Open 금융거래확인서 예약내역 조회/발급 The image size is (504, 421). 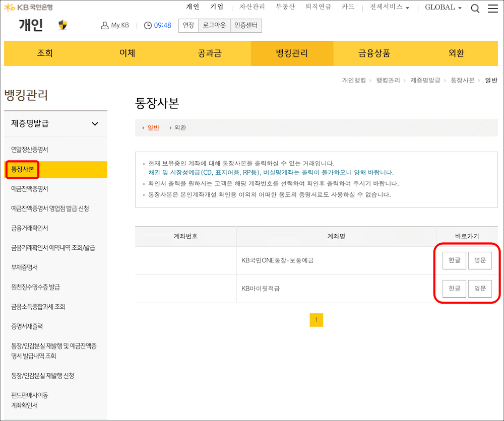coord(53,248)
